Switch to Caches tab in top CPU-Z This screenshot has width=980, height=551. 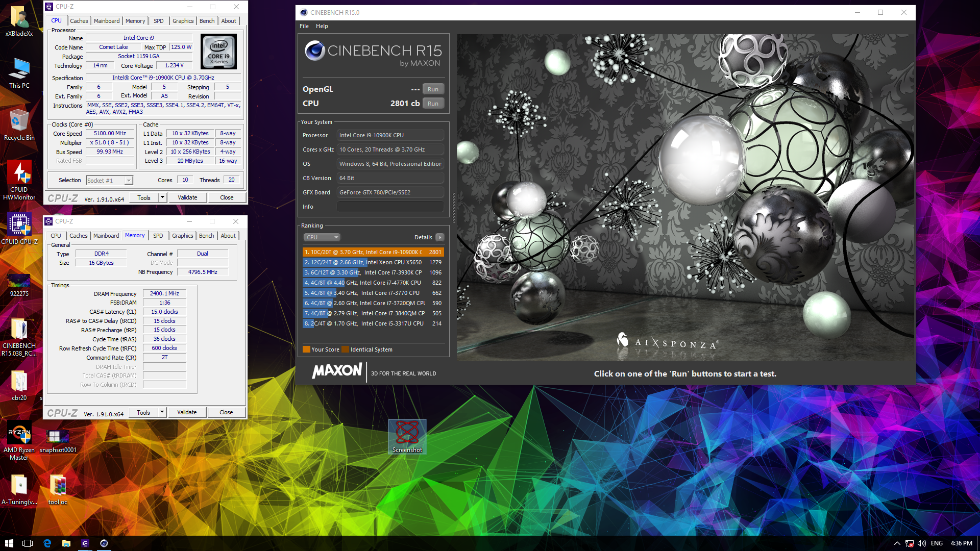(79, 21)
